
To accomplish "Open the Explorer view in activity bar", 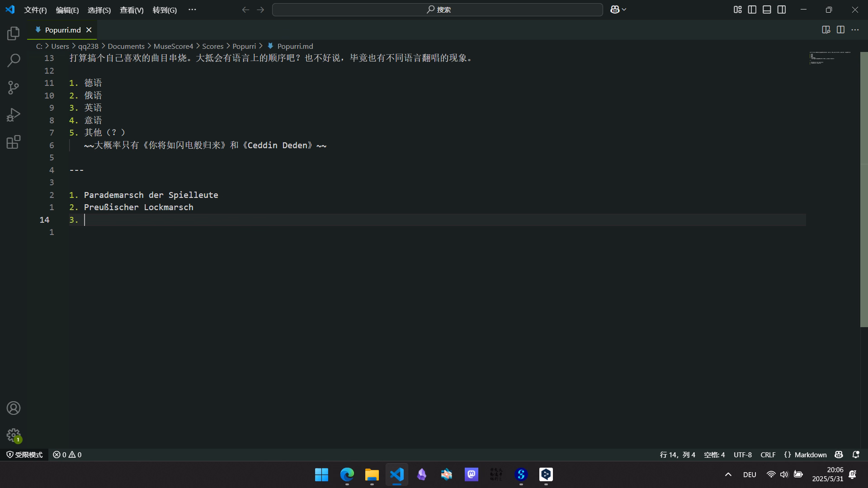I will 14,33.
